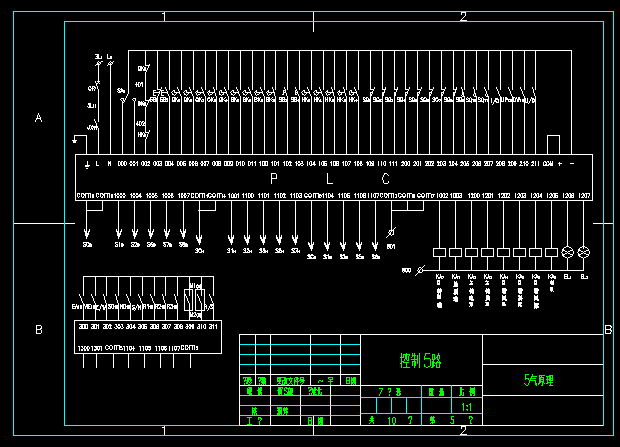The height and width of the screenshot is (447, 620).
Task: Click the large letter P in the PLC block
Action: [x=274, y=179]
